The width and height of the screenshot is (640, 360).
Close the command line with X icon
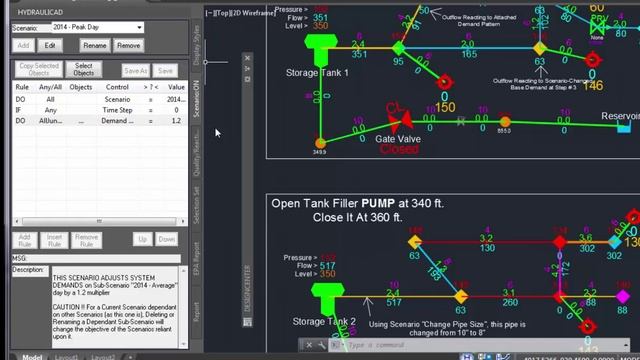pos(309,345)
